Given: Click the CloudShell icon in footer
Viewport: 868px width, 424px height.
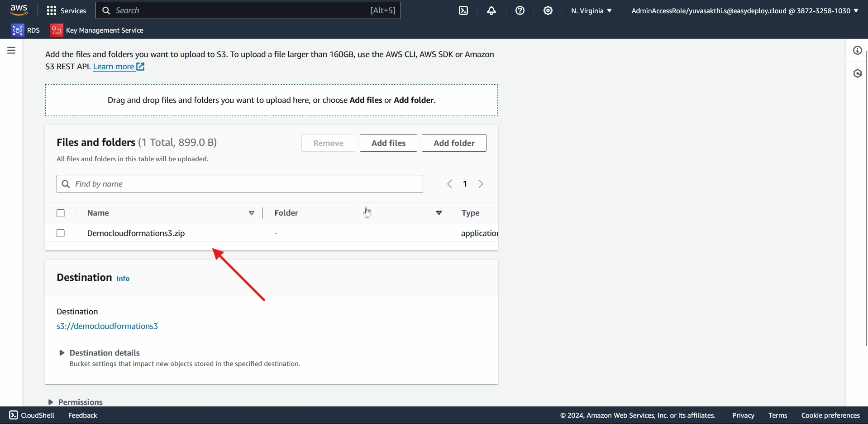Looking at the screenshot, I should [x=14, y=415].
